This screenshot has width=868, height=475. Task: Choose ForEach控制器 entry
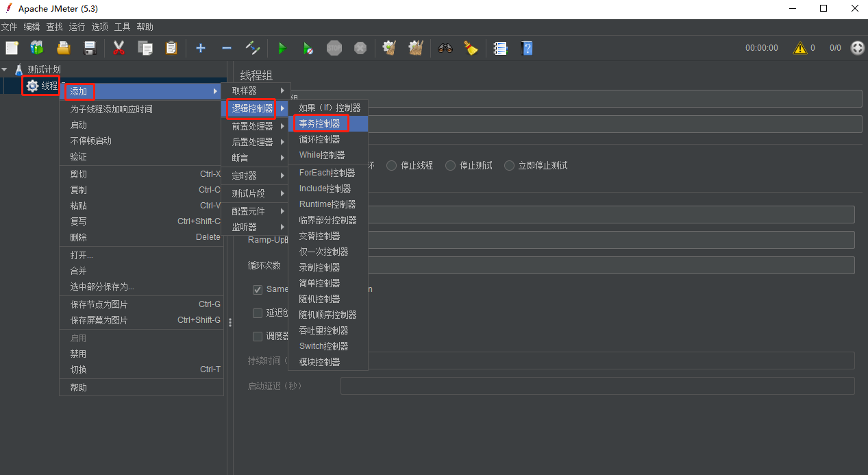(x=328, y=173)
